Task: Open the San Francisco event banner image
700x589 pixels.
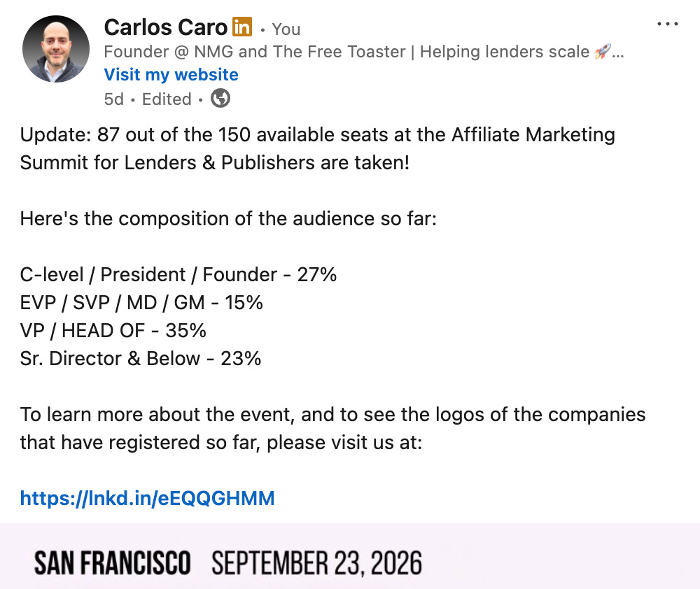Action: tap(350, 556)
